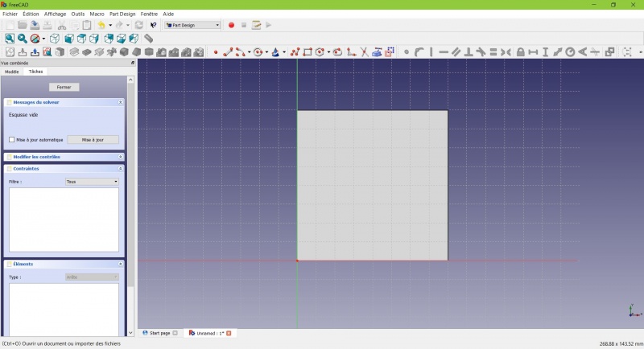Select the front view cube icon
The width and height of the screenshot is (644, 349).
(x=69, y=39)
